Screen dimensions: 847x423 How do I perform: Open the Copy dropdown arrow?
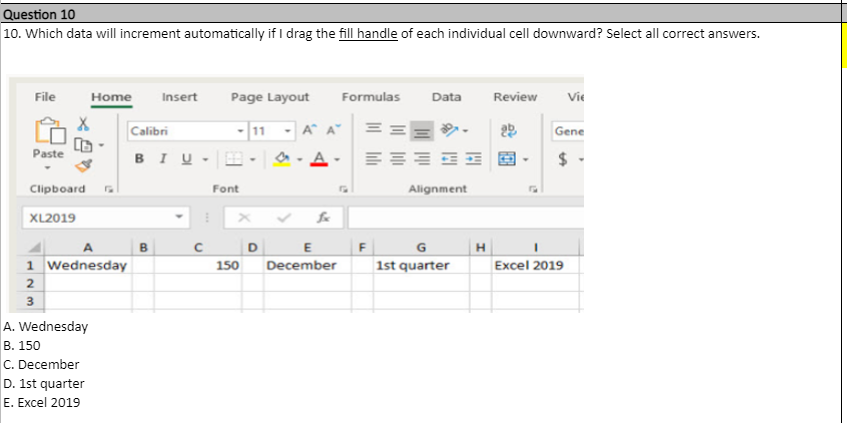pos(101,145)
